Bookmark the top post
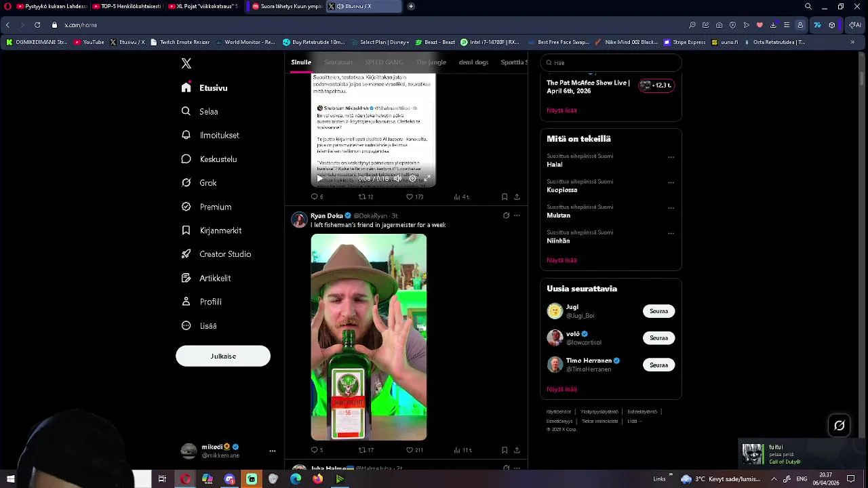Screen dimensions: 868x488 [505, 197]
